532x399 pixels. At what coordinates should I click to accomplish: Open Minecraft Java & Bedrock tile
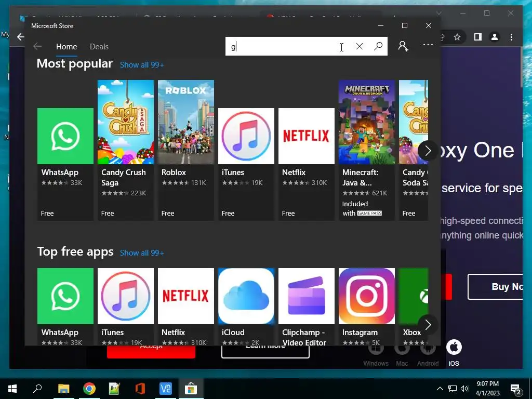[366, 150]
